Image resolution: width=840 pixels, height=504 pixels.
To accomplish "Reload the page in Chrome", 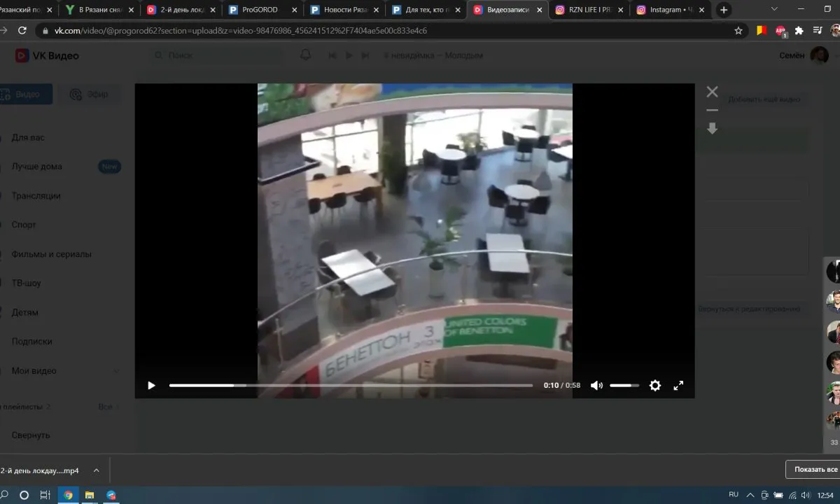I will pyautogui.click(x=22, y=31).
